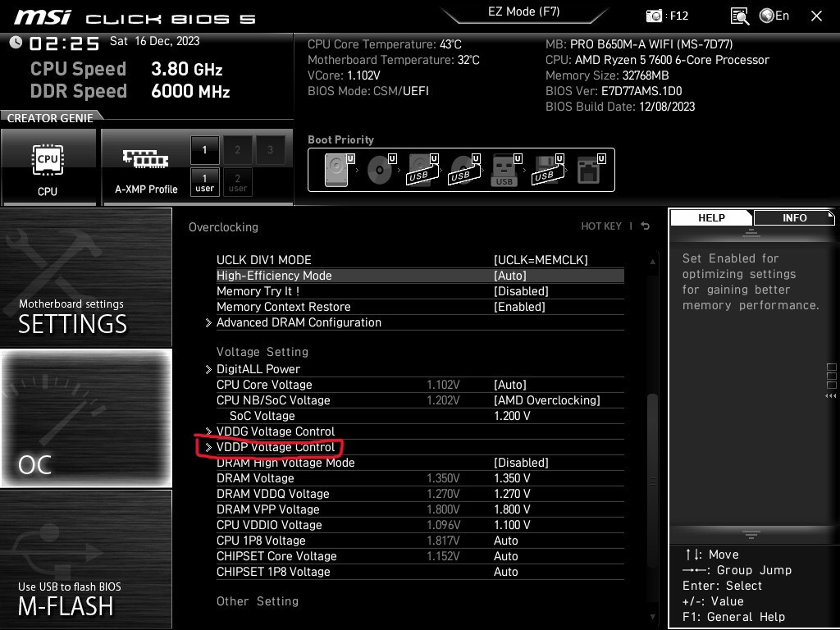The width and height of the screenshot is (840, 630).
Task: Select optical disc boot device icon
Action: tap(381, 170)
